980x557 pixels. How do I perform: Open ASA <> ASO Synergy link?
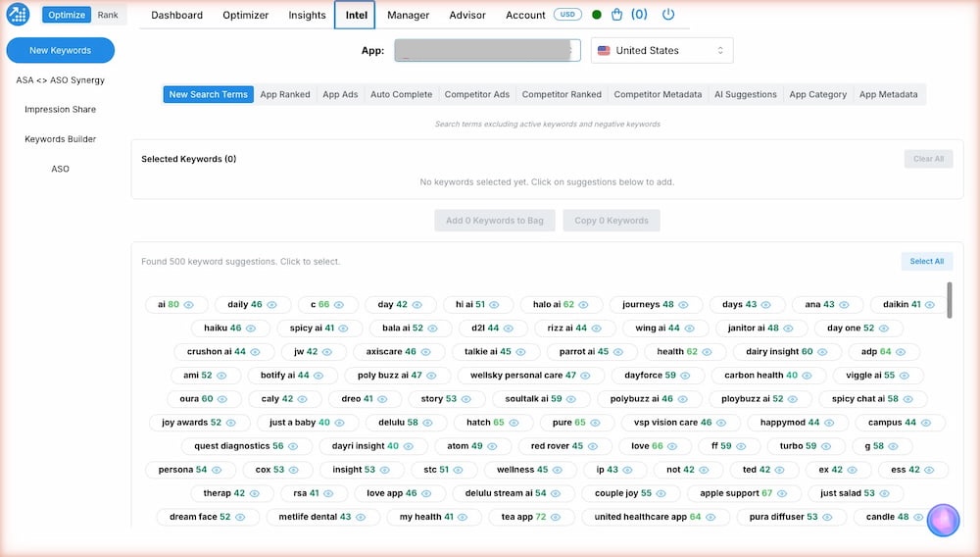click(61, 80)
